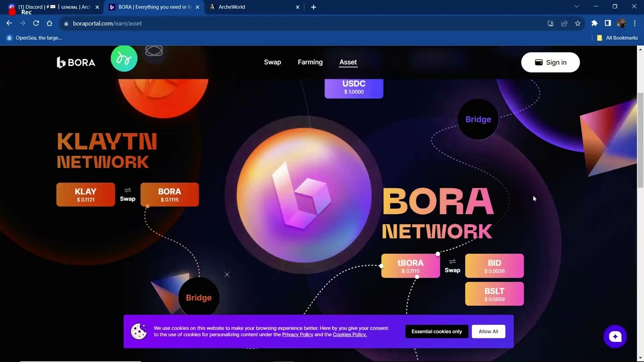Screen dimensions: 644x362
Task: Close the BORA tab
Action: tap(197, 7)
